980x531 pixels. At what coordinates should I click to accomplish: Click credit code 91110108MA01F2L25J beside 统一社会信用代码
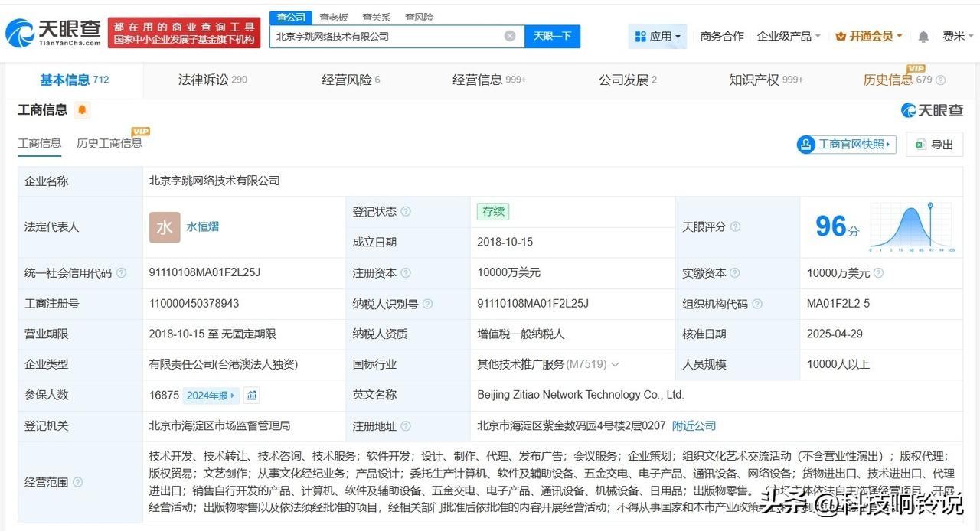[x=204, y=272]
